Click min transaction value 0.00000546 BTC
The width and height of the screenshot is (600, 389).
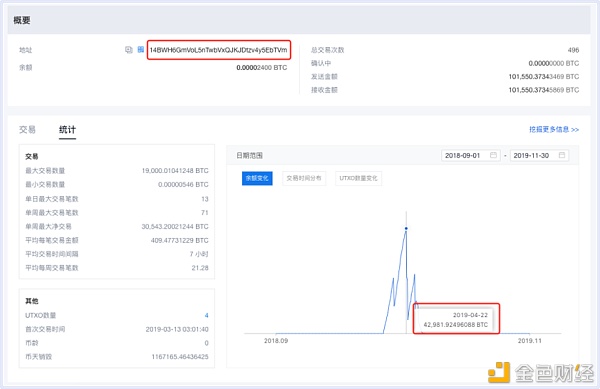click(x=183, y=185)
